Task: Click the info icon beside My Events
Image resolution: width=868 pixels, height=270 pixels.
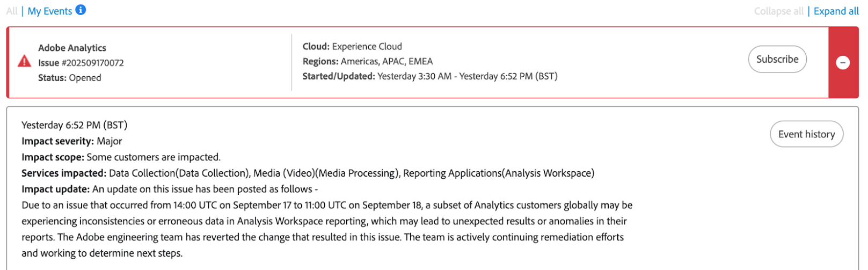Action: 81,10
